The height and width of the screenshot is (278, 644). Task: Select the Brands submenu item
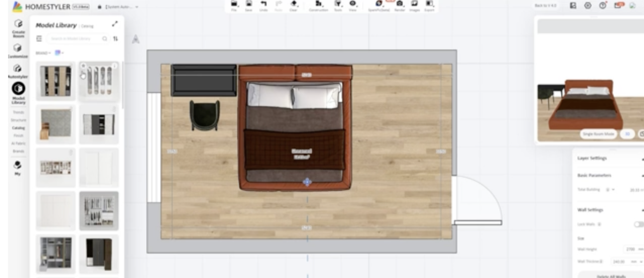tap(18, 151)
